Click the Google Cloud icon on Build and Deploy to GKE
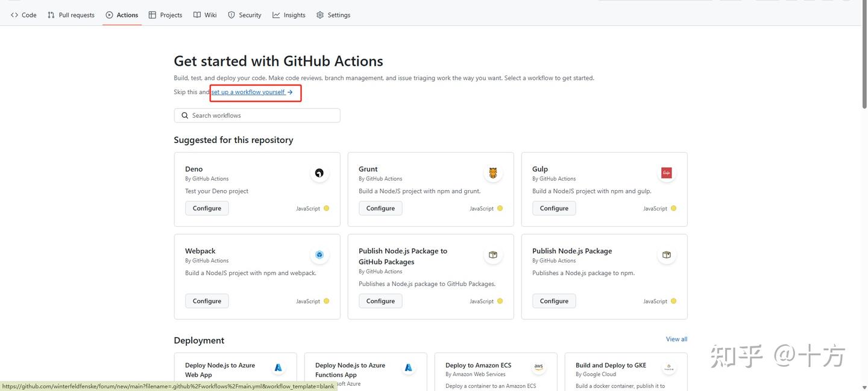Image resolution: width=868 pixels, height=391 pixels. pos(668,367)
